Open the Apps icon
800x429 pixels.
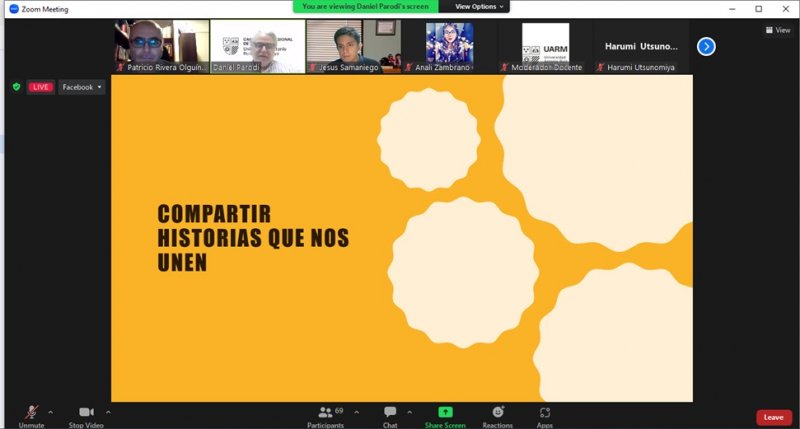(x=544, y=413)
